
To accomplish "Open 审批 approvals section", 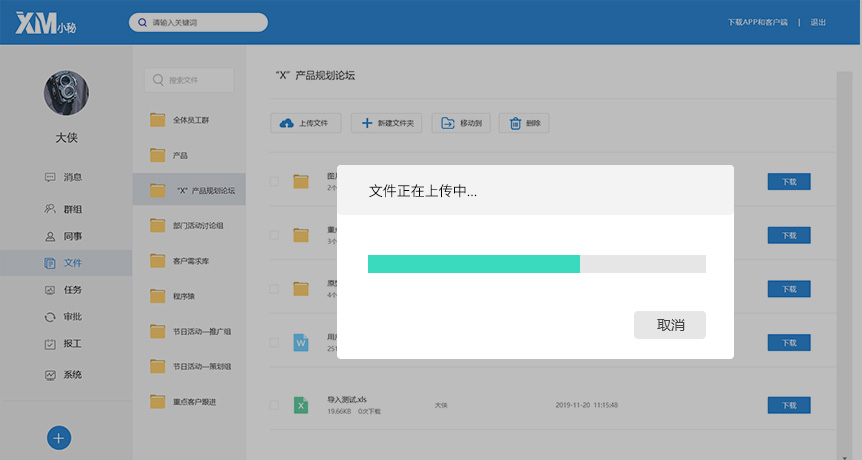I will coord(65,317).
